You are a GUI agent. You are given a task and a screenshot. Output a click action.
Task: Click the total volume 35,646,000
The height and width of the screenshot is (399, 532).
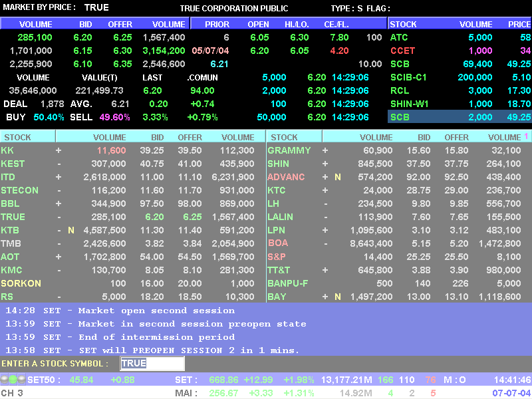[x=33, y=90]
